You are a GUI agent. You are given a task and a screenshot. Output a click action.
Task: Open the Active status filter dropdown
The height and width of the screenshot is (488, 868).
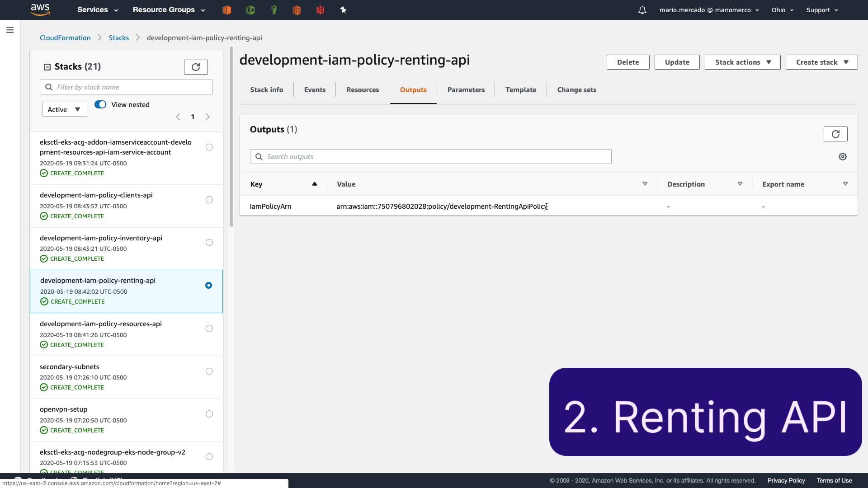click(64, 109)
